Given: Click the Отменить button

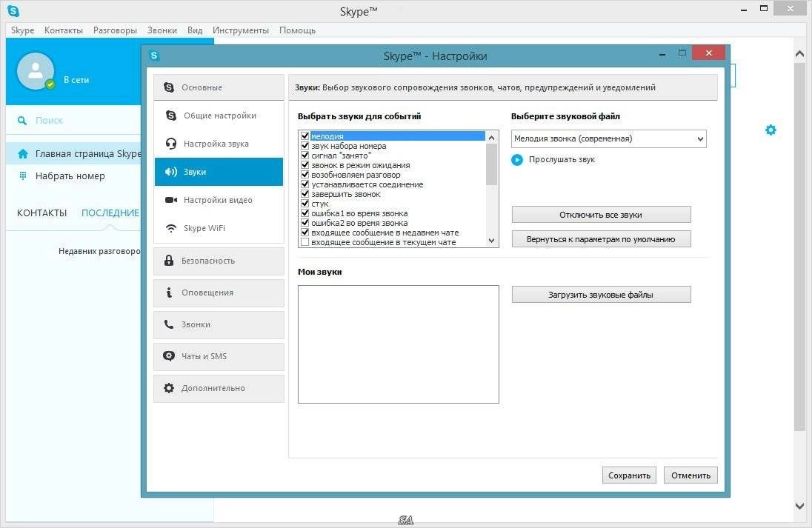Looking at the screenshot, I should [690, 475].
